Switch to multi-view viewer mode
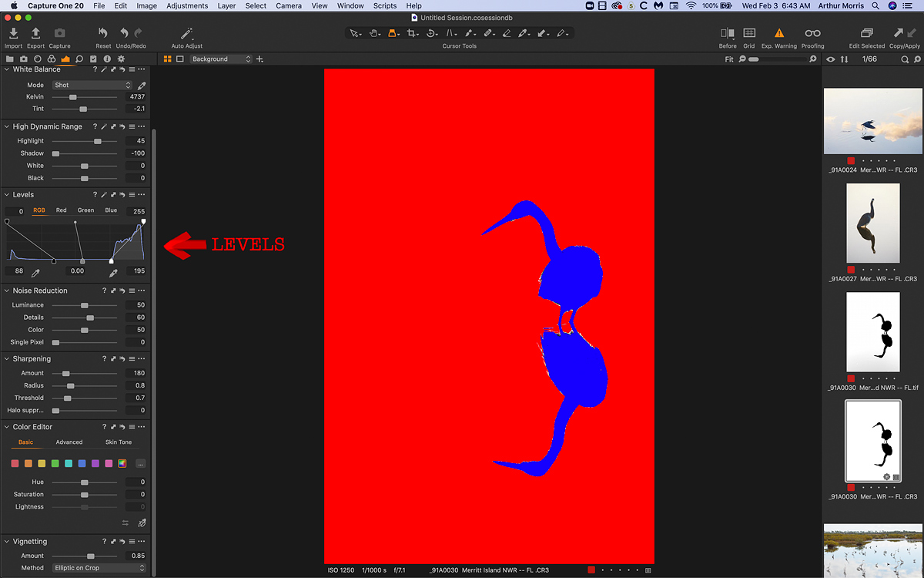 (168, 59)
